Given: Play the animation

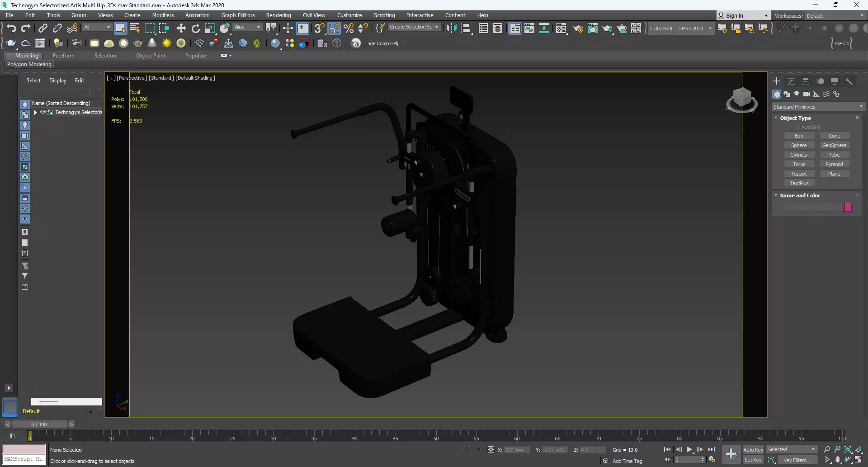Looking at the screenshot, I should [689, 449].
